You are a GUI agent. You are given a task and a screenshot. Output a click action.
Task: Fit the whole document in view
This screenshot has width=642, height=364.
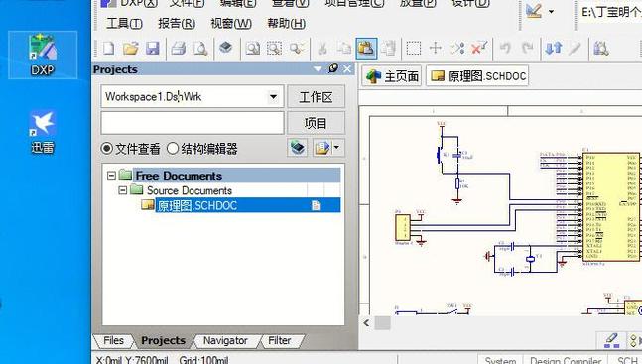pos(253,49)
